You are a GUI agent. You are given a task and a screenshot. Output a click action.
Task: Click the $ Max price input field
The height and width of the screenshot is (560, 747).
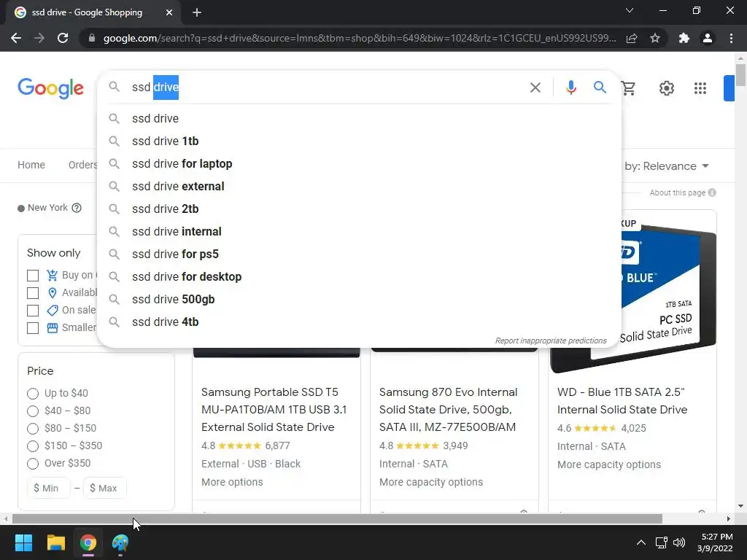pos(105,488)
